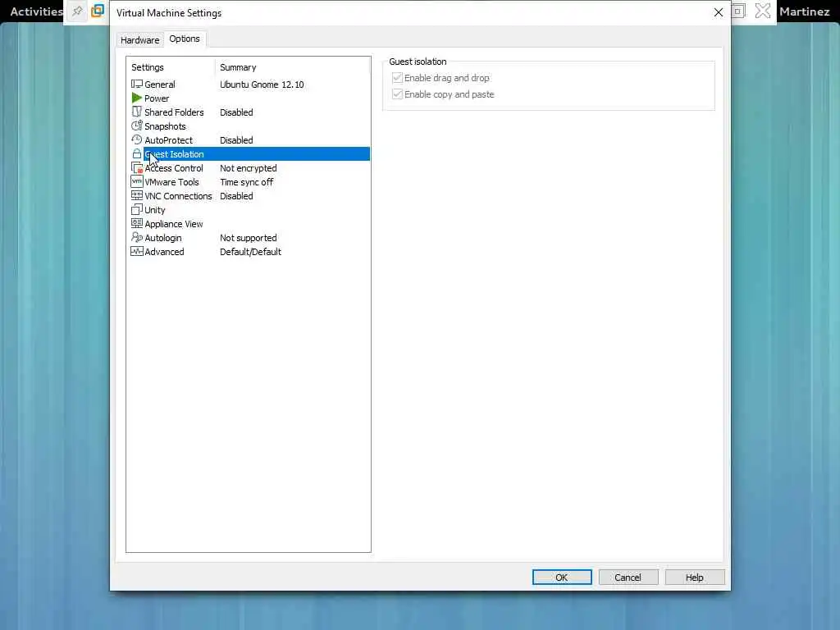This screenshot has height=630, width=840.
Task: Click the VMware Tools vm icon
Action: tap(137, 181)
